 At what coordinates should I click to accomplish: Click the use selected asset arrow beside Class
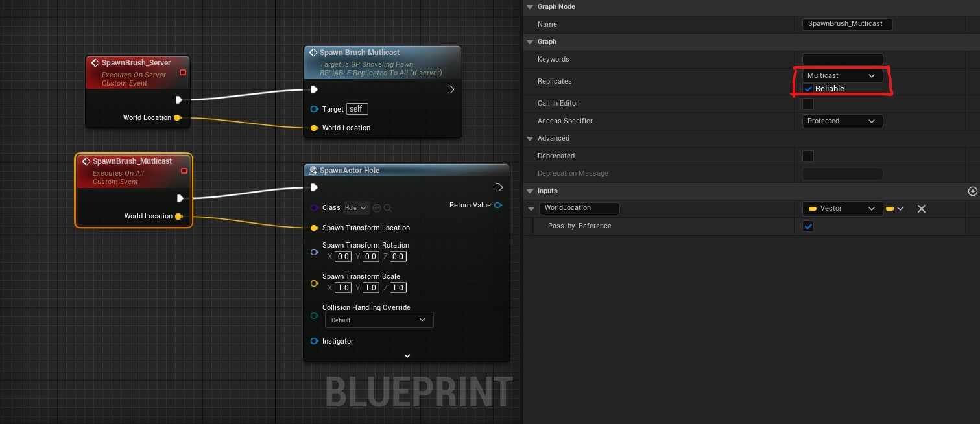[377, 208]
